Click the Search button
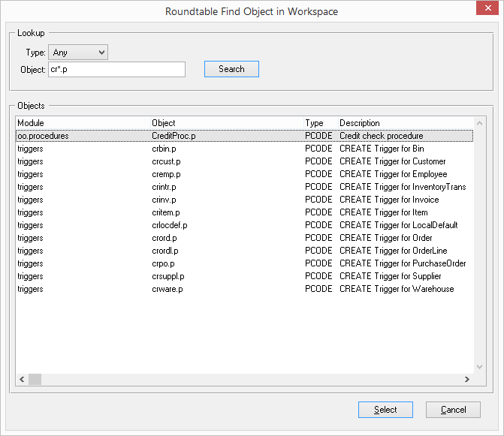This screenshot has width=504, height=436. pyautogui.click(x=231, y=69)
